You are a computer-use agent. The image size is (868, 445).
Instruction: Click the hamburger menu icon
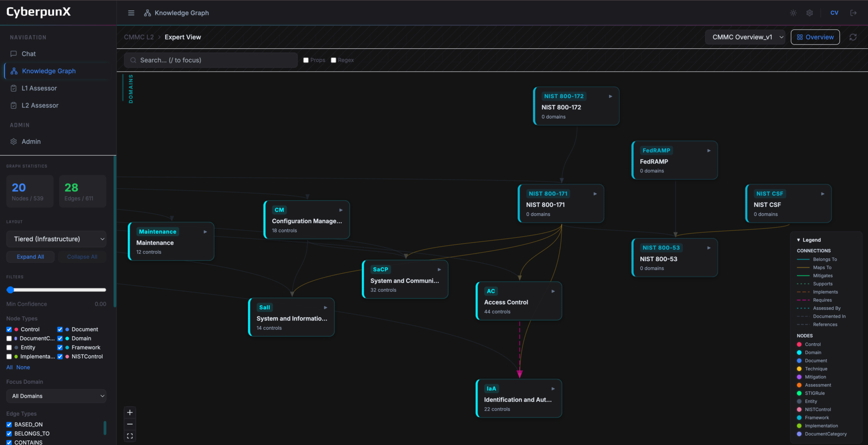pos(131,13)
